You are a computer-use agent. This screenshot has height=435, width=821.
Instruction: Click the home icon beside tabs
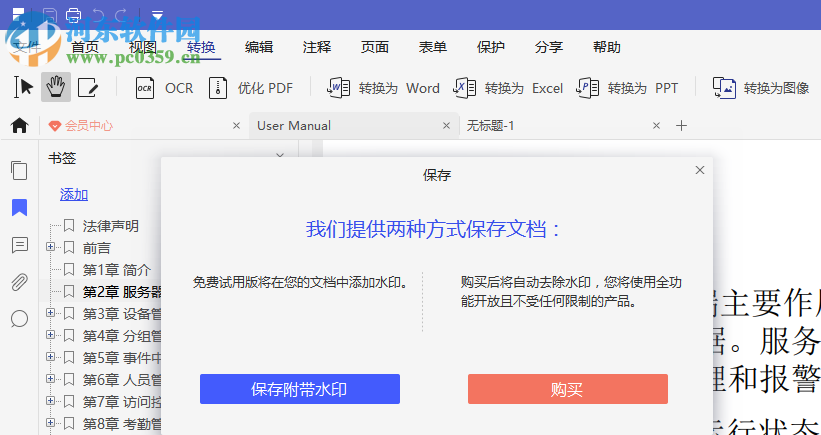tap(19, 126)
